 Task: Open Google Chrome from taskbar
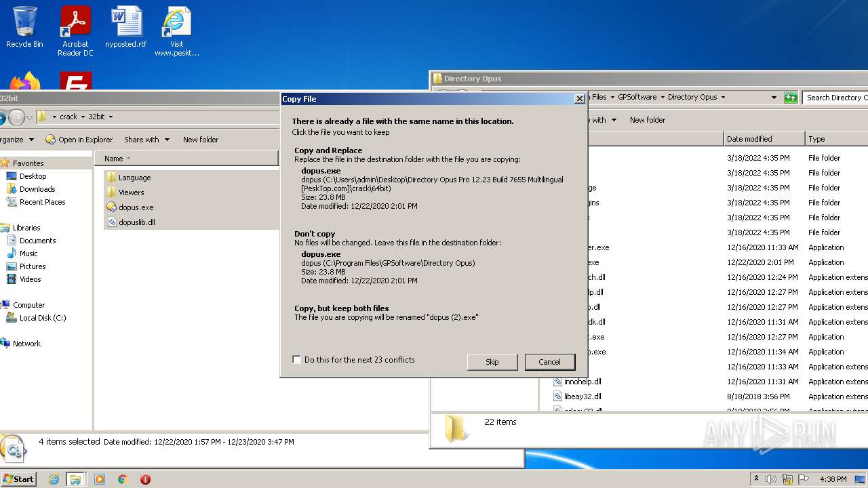point(123,479)
